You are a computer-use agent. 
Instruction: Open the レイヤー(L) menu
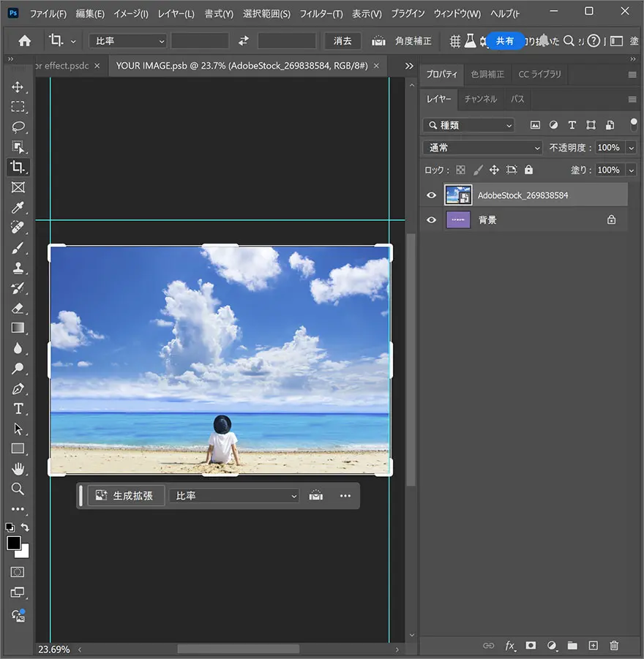point(176,14)
